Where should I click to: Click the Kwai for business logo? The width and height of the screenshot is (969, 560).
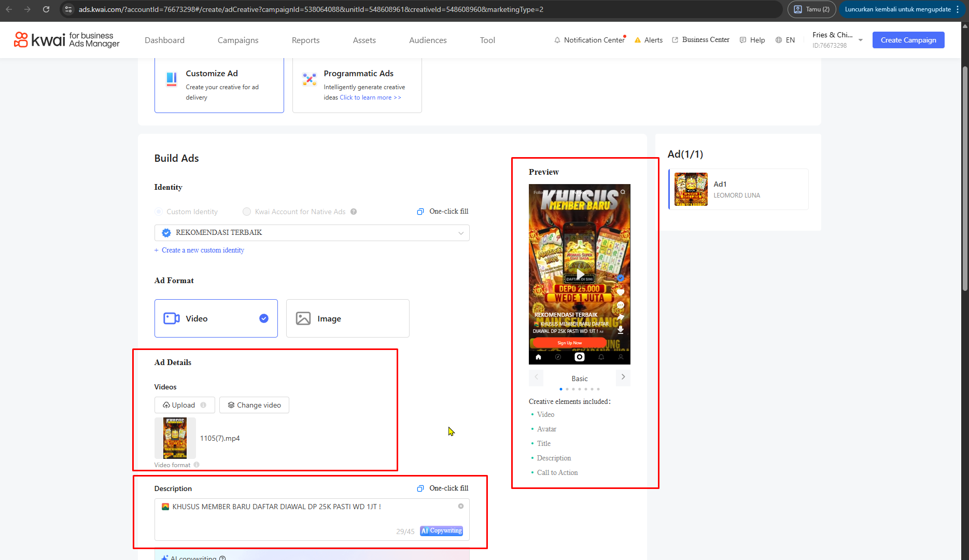point(66,40)
